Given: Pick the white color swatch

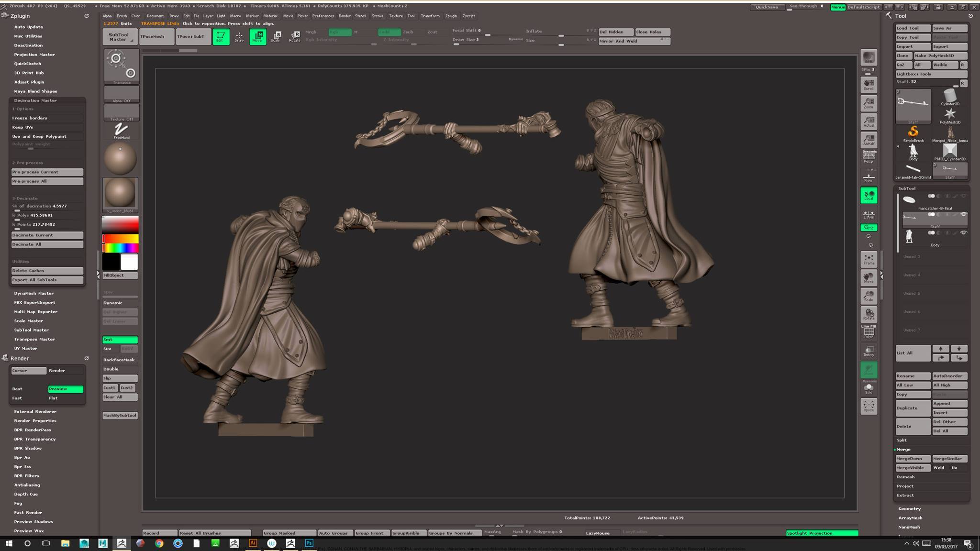Looking at the screenshot, I should click(129, 262).
